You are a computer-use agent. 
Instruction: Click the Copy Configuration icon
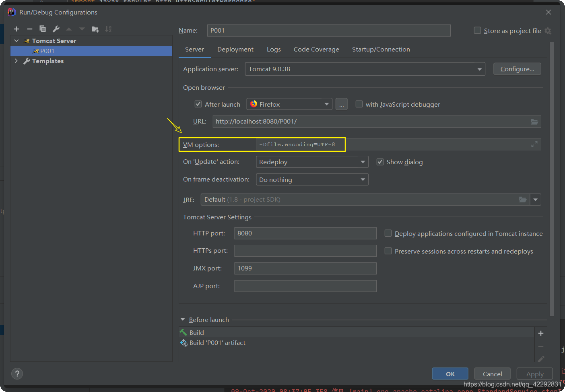[x=43, y=29]
